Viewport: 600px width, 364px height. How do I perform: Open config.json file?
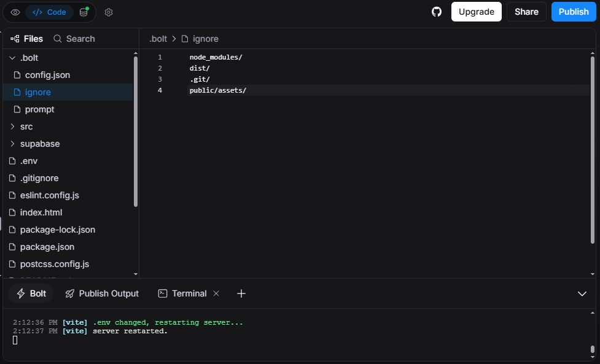(68, 75)
